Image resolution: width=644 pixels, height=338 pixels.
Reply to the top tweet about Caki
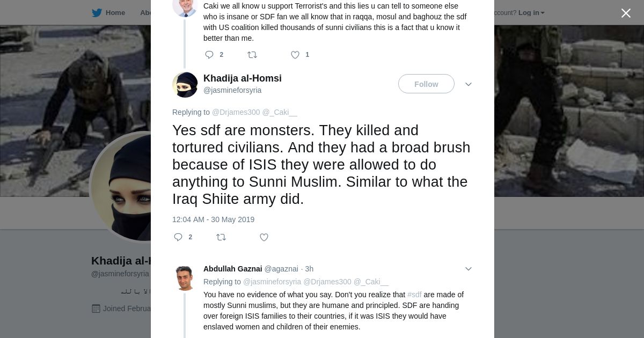209,55
